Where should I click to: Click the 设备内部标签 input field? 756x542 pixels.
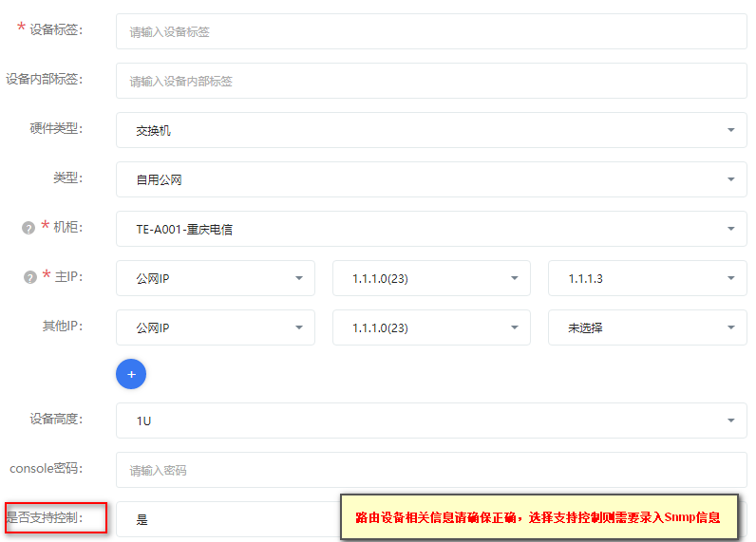point(431,81)
